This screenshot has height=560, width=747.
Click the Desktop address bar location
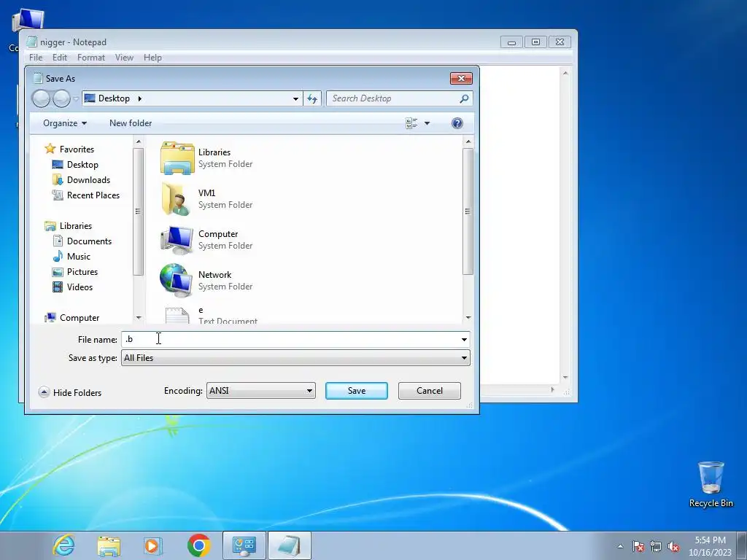pos(114,98)
